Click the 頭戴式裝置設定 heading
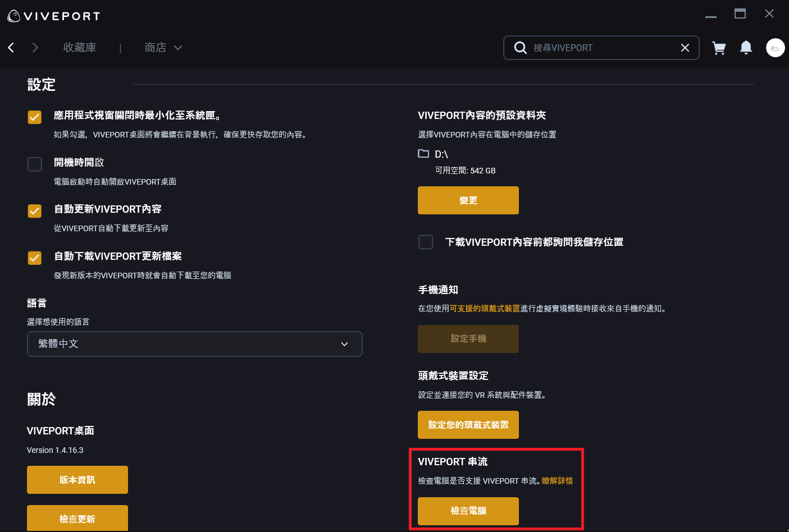This screenshot has width=789, height=532. (453, 376)
